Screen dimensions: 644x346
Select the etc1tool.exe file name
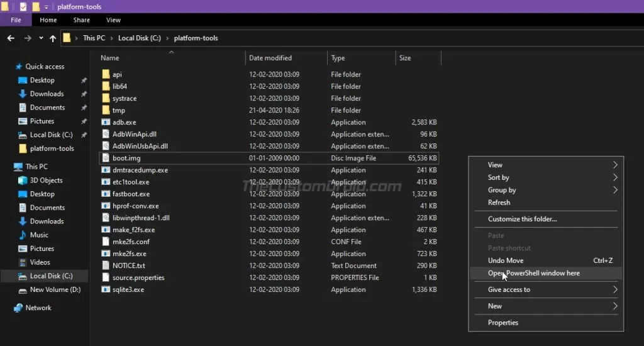(x=131, y=182)
